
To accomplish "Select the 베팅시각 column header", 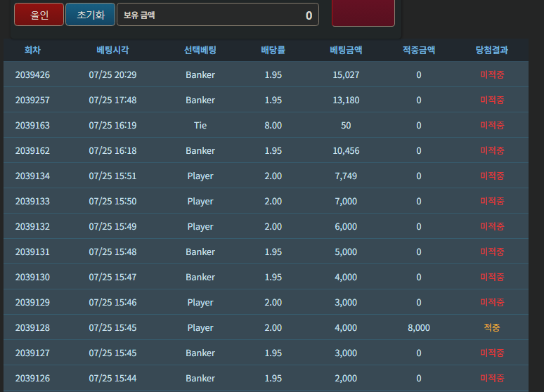I will click(x=112, y=50).
